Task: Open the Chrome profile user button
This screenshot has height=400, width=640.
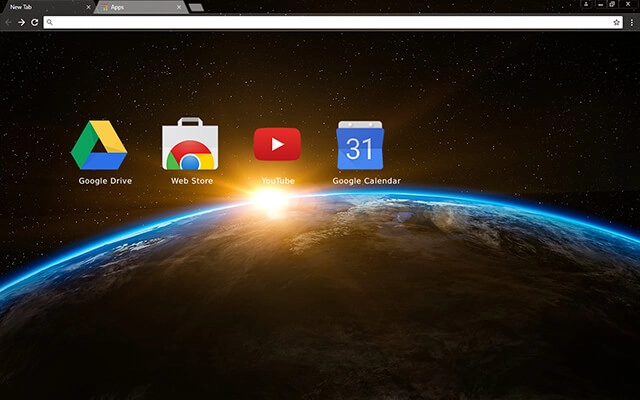Action: tap(586, 4)
